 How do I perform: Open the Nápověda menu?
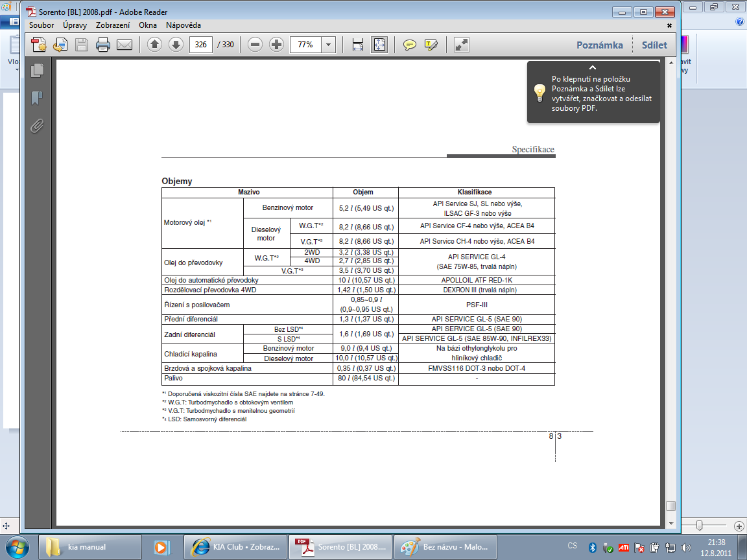(184, 25)
